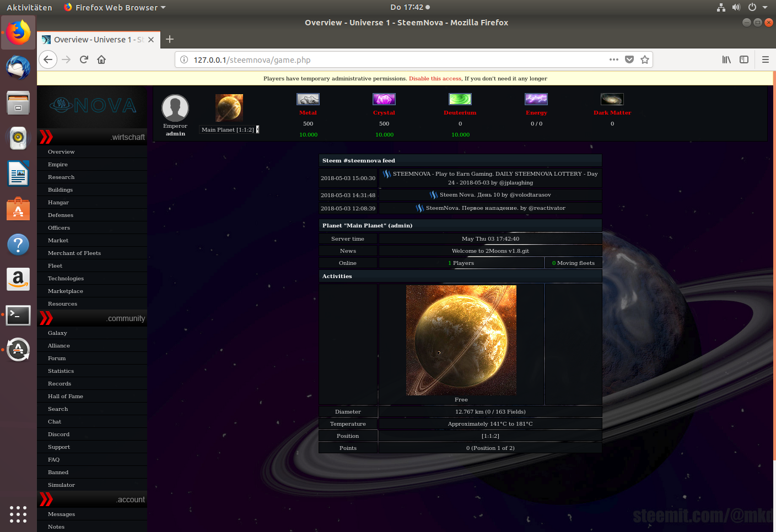Reload the page
This screenshot has width=776, height=532.
click(x=84, y=59)
